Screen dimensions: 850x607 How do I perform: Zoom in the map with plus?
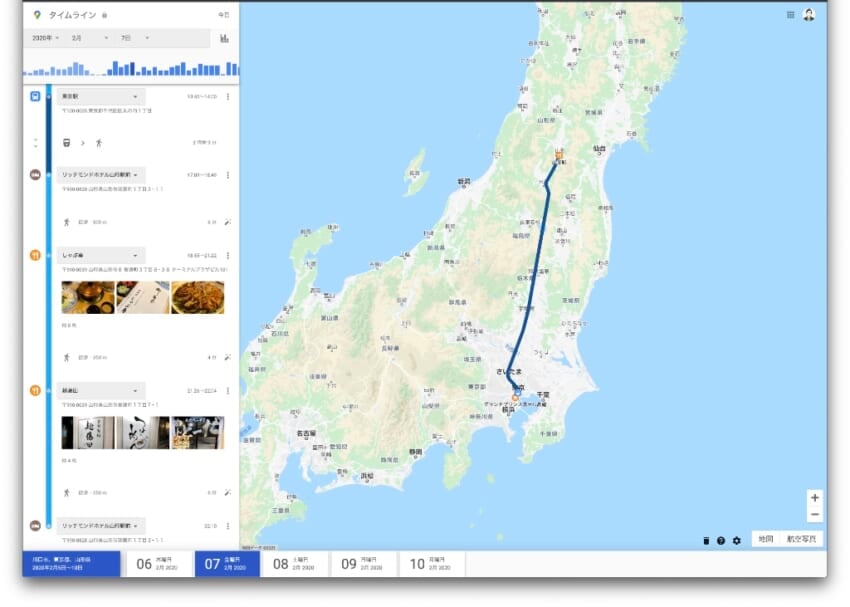[815, 498]
